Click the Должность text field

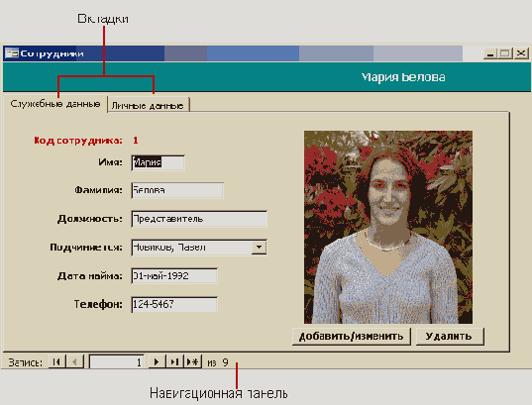[x=199, y=219]
